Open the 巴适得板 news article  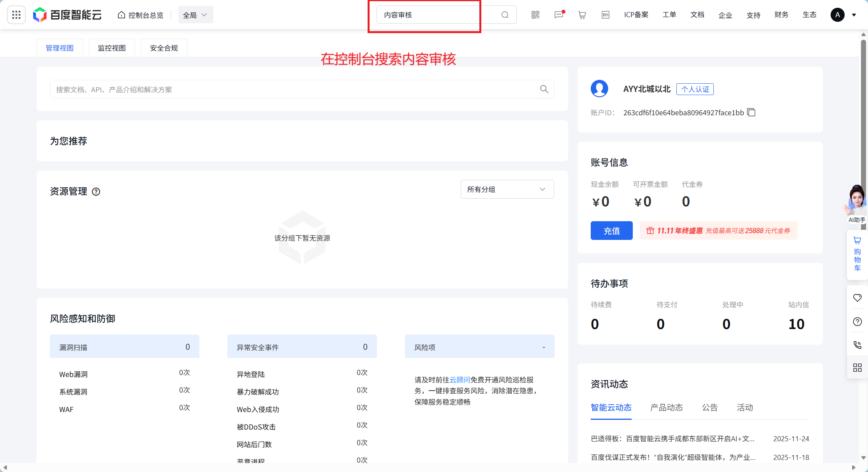(x=673, y=439)
